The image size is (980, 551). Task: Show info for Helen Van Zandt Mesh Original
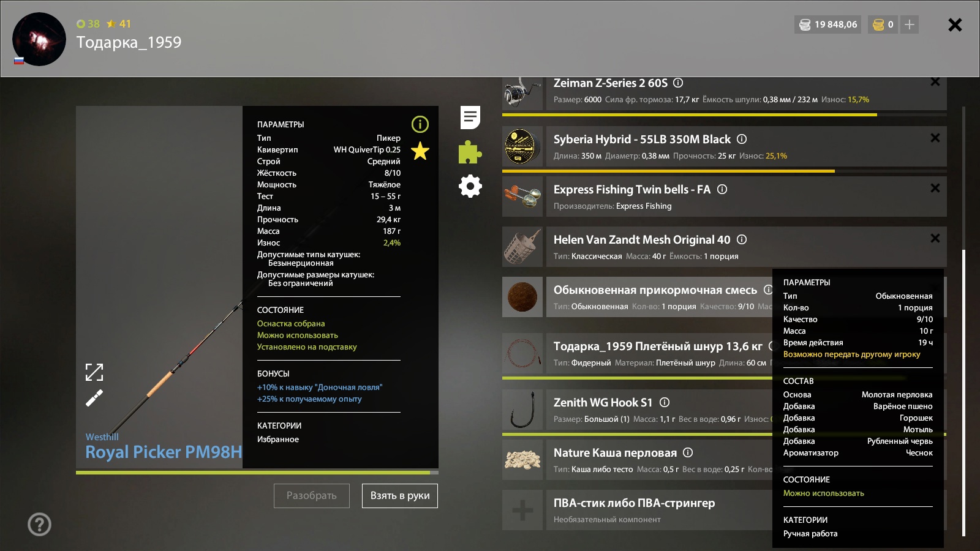tap(742, 239)
